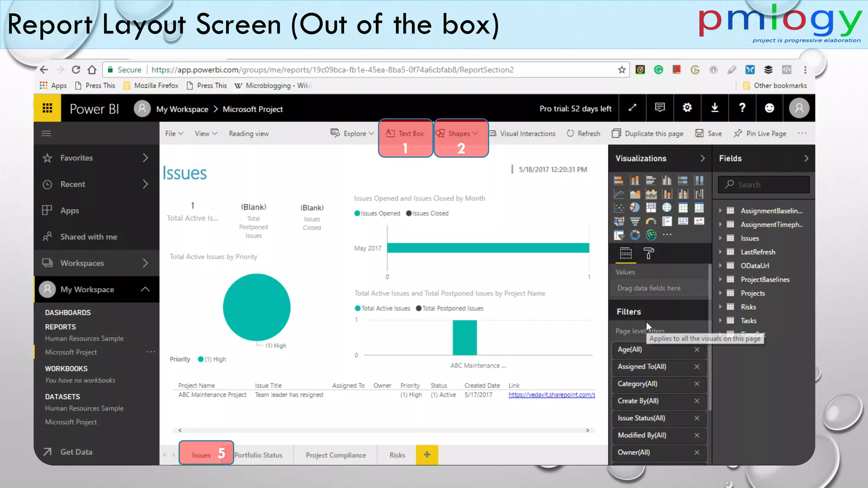Viewport: 868px width, 488px height.
Task: Select the clustered bar chart visualization
Action: pos(651,180)
